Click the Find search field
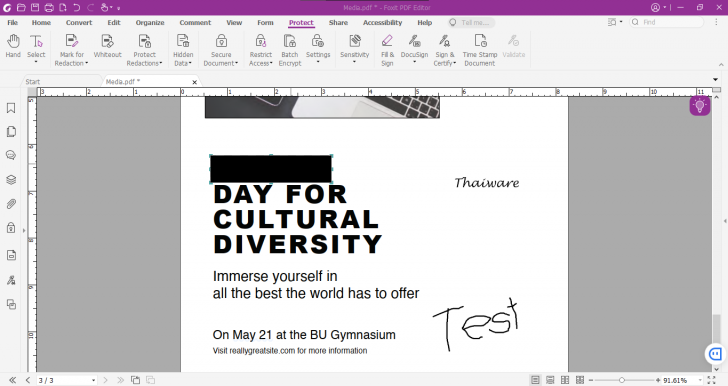Screen dimensions: 728x386 point(666,22)
